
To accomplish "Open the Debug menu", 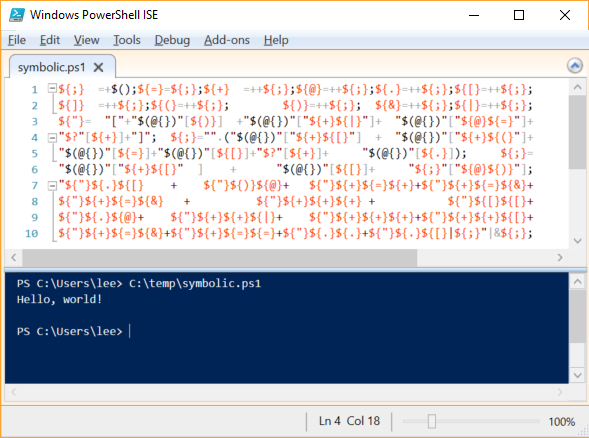I will (172, 40).
